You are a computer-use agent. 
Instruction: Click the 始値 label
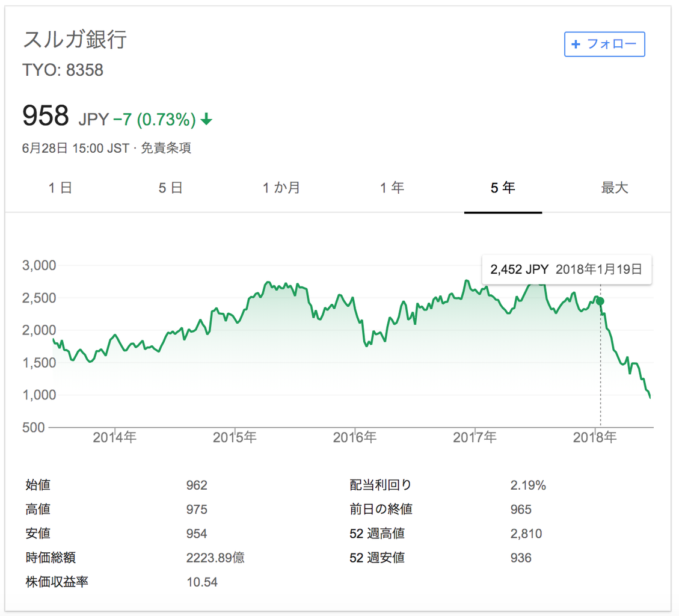pyautogui.click(x=38, y=485)
